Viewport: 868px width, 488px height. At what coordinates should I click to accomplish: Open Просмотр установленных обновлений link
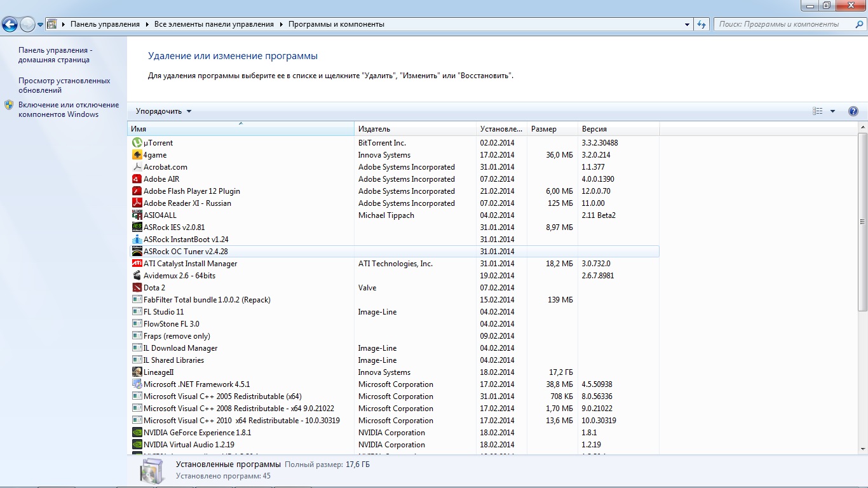(64, 86)
